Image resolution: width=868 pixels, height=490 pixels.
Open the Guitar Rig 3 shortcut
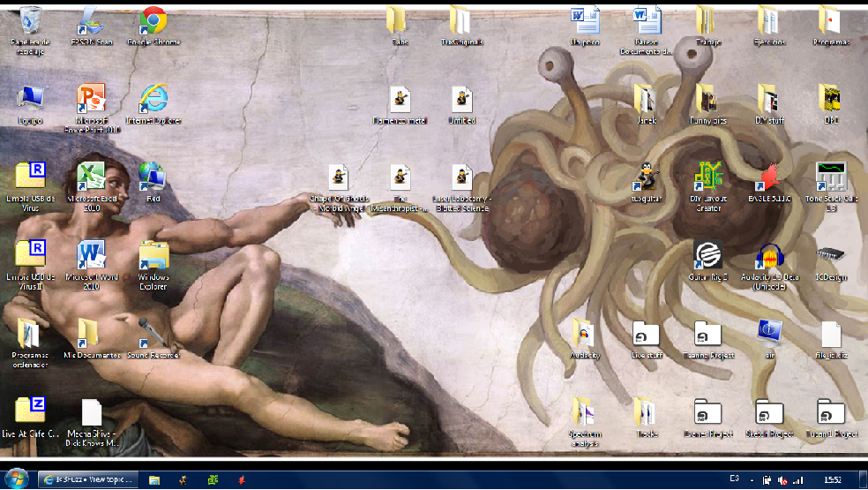[x=707, y=256]
